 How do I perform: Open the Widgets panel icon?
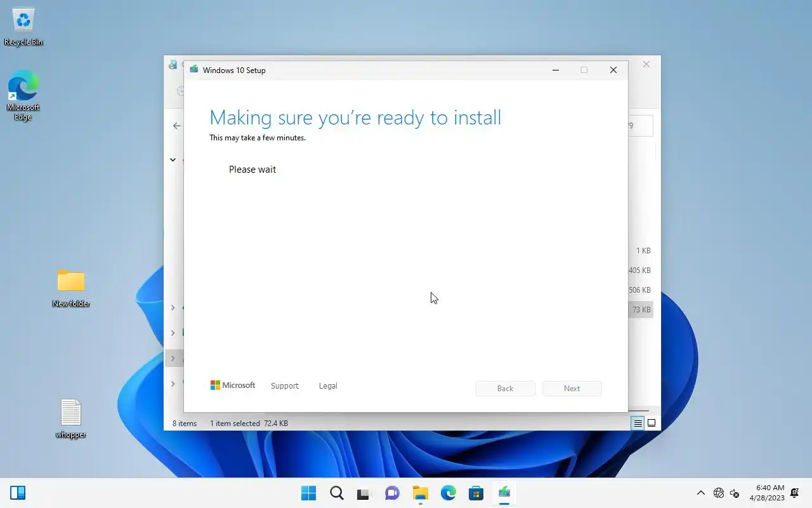18,493
